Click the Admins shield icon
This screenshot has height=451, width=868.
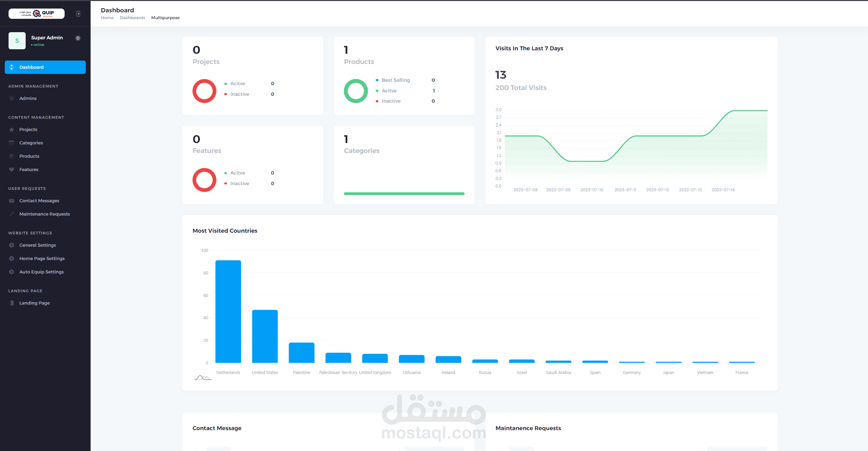point(12,99)
